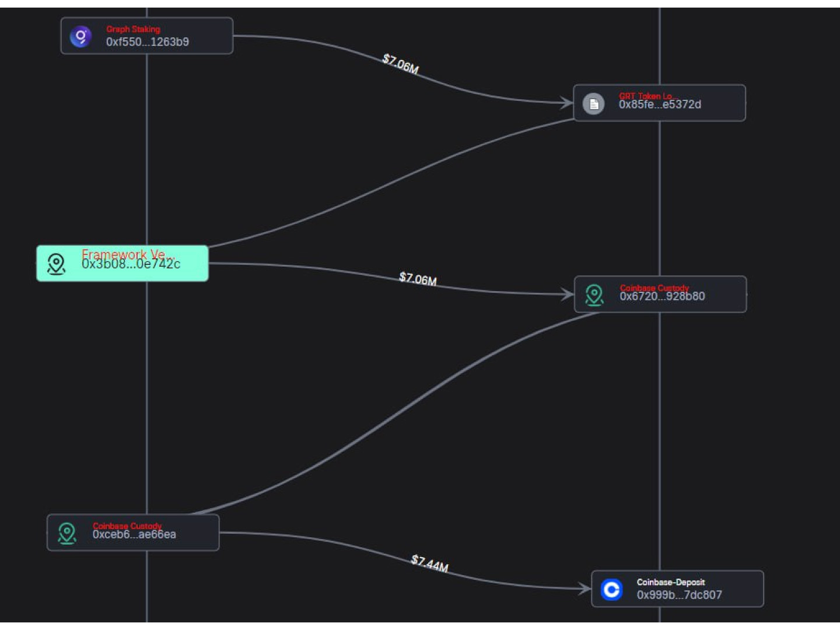
Task: Click the Coinbase logo on Coinbase-Deposit node
Action: [611, 590]
